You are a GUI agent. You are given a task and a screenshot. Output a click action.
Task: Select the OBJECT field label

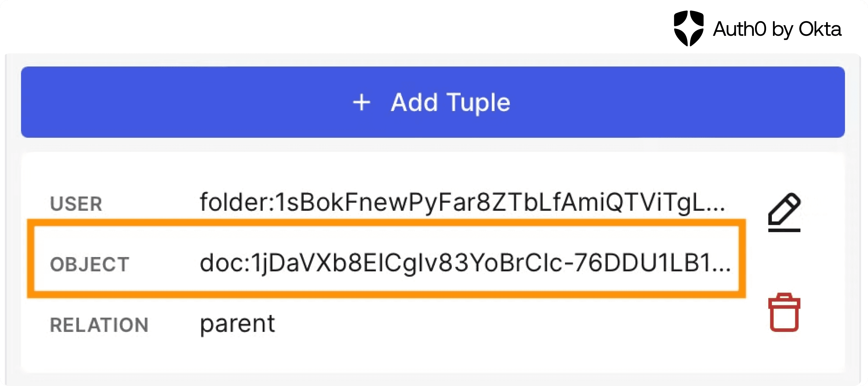[x=90, y=264]
